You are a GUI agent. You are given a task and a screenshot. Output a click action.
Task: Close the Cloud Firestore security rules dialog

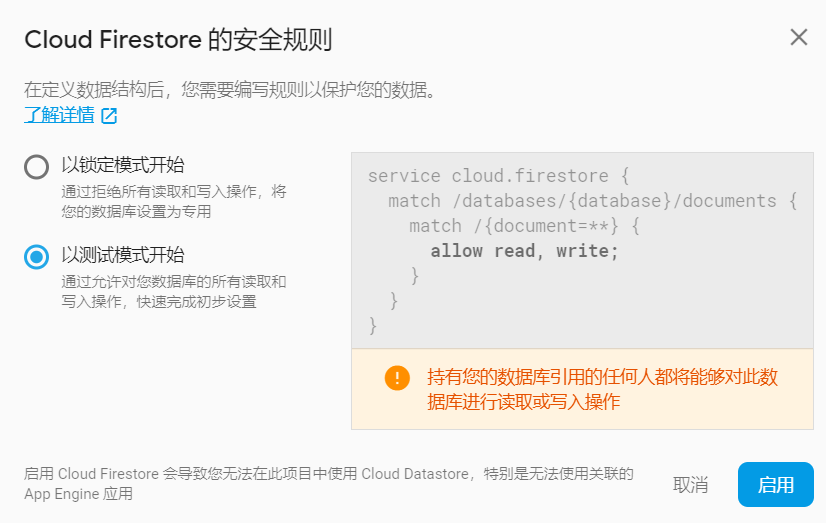799,37
